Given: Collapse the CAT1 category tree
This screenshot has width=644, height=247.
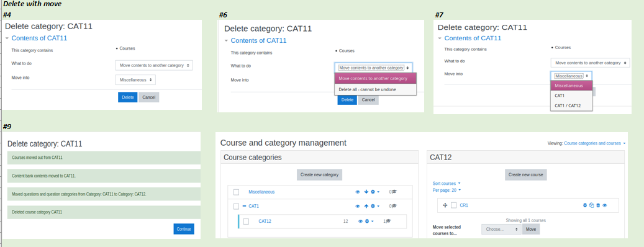Looking at the screenshot, I should tap(244, 206).
